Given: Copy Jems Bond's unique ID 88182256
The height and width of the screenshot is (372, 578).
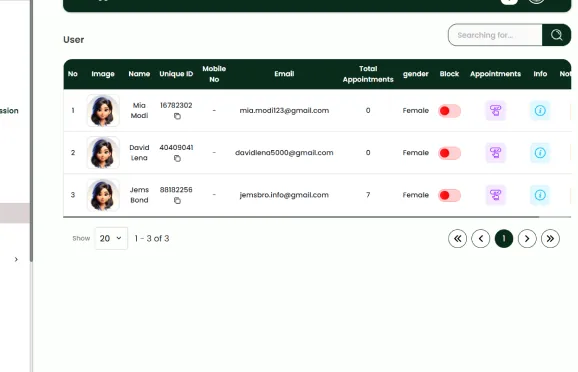Looking at the screenshot, I should pyautogui.click(x=177, y=201).
